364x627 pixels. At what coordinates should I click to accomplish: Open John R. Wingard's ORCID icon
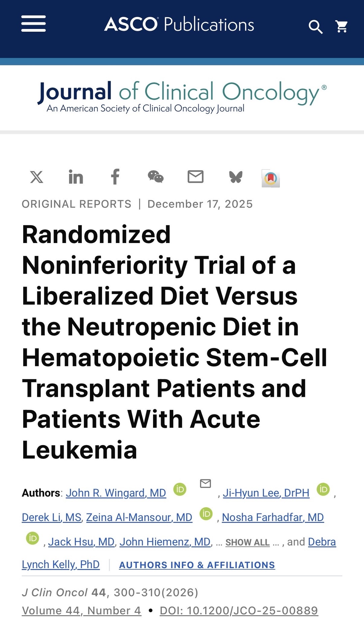tap(180, 489)
